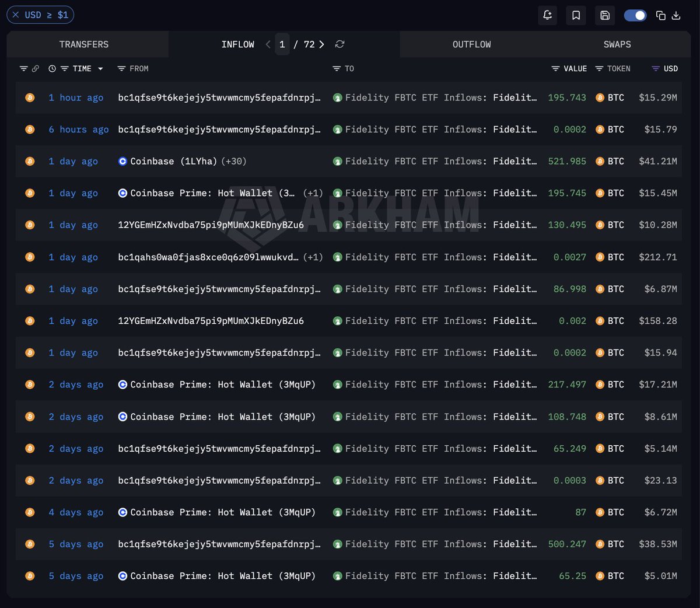The height and width of the screenshot is (608, 700).
Task: Open the SWAPS tab
Action: click(617, 44)
